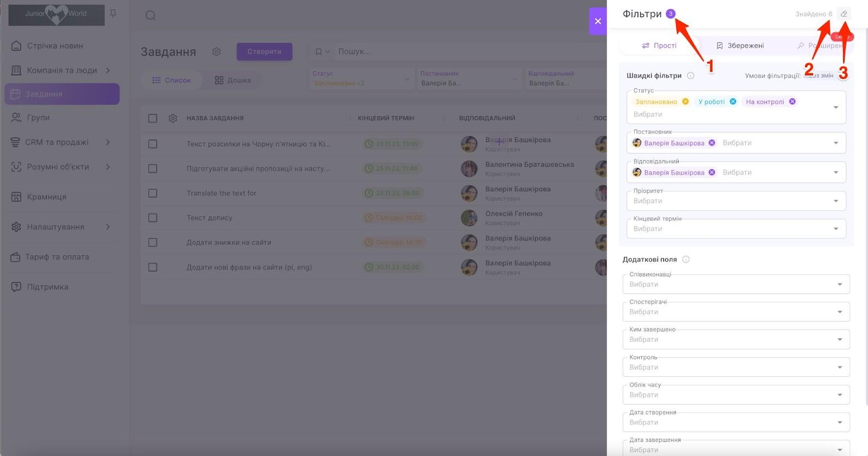Remove the 'Заплановано' status tag
Screen dimensions: 868x456
685,102
